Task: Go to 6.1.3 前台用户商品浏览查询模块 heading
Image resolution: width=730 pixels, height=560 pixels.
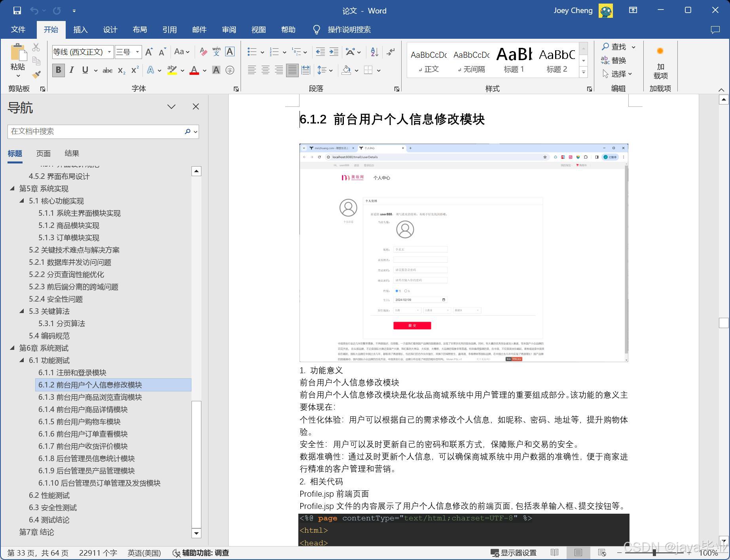Action: (90, 397)
